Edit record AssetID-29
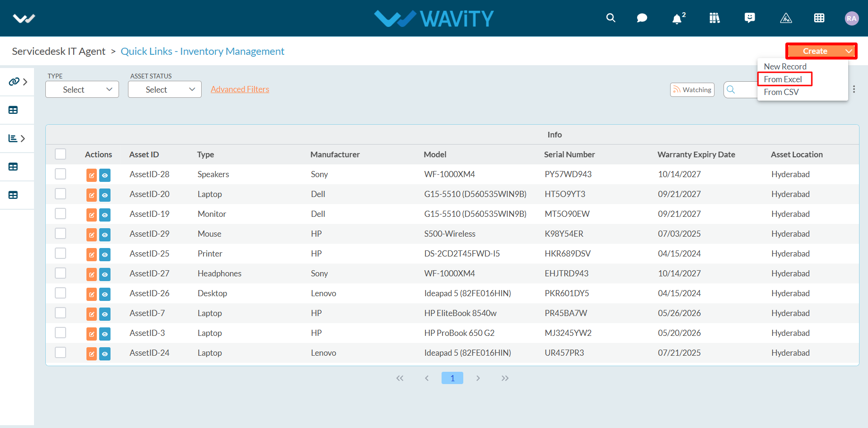Screen dimensions: 868x428 (92, 235)
